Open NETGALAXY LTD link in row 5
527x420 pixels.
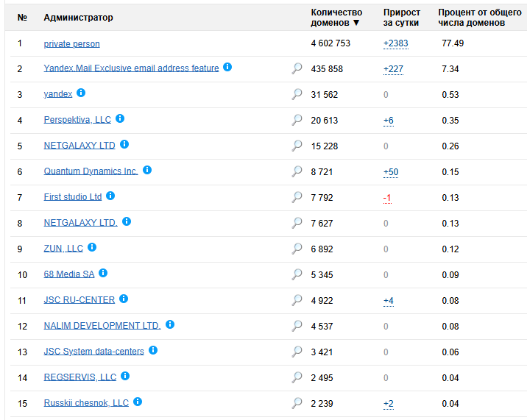79,146
